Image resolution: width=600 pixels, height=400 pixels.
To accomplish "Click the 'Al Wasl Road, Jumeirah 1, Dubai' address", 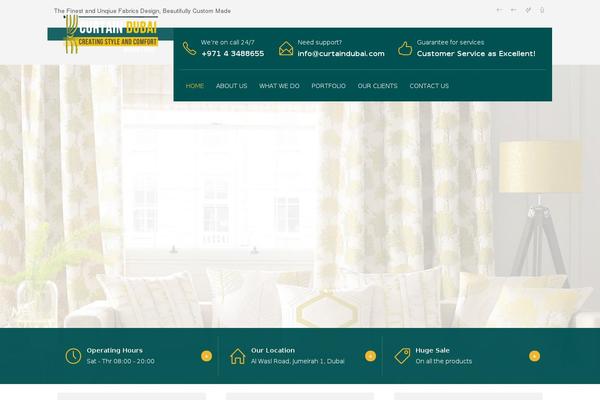I will click(298, 361).
